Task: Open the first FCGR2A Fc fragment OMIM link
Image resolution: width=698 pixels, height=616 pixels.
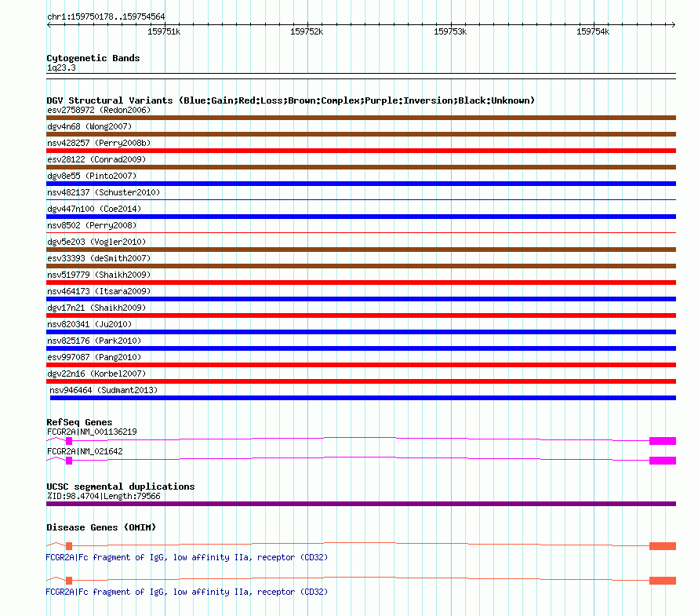Action: (187, 557)
